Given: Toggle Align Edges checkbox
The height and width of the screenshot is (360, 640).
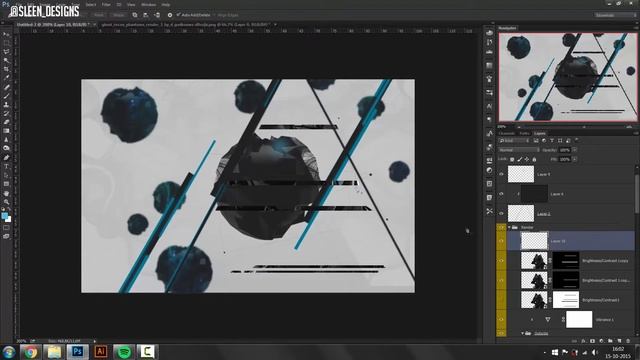Looking at the screenshot, I should point(214,15).
